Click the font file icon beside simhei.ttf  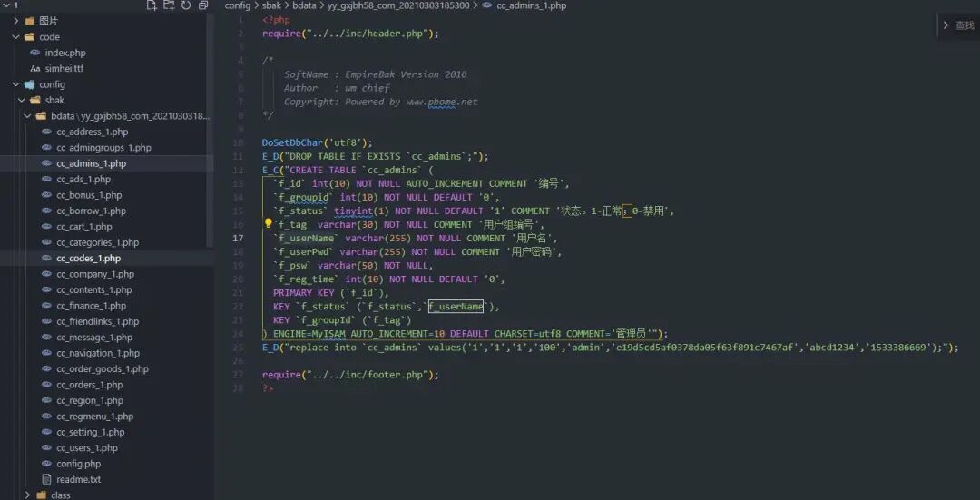[35, 69]
